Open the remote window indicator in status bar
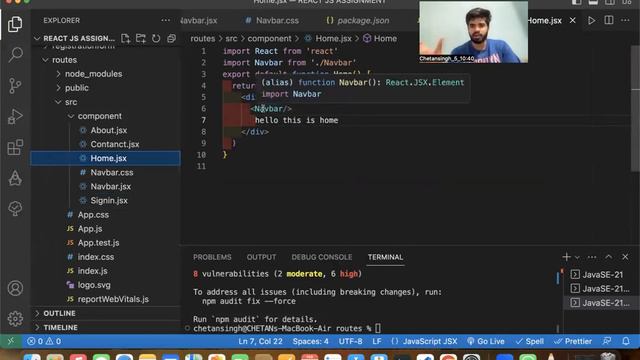The height and width of the screenshot is (360, 640). click(11, 341)
